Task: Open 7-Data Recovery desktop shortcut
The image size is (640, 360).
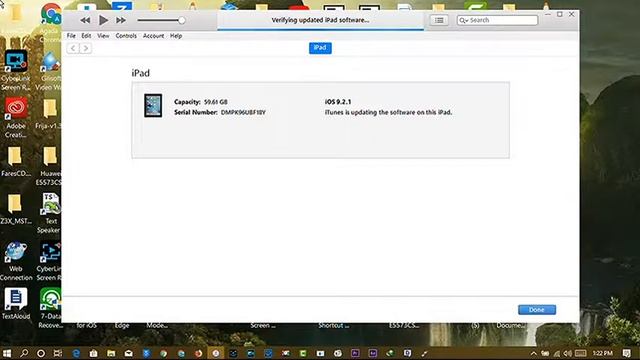Action: pos(51,308)
